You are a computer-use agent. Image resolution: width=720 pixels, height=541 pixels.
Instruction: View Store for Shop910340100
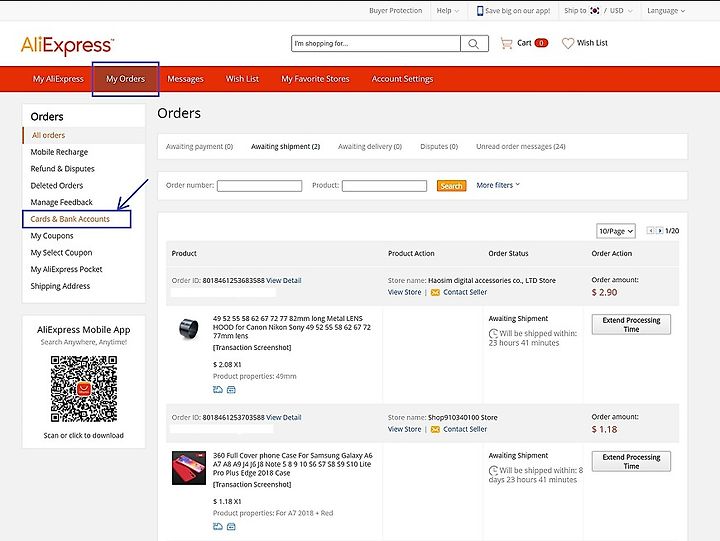pyautogui.click(x=405, y=429)
